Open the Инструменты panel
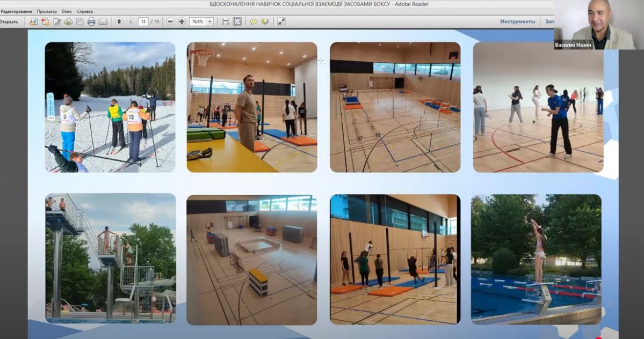The width and height of the screenshot is (644, 339). (517, 21)
